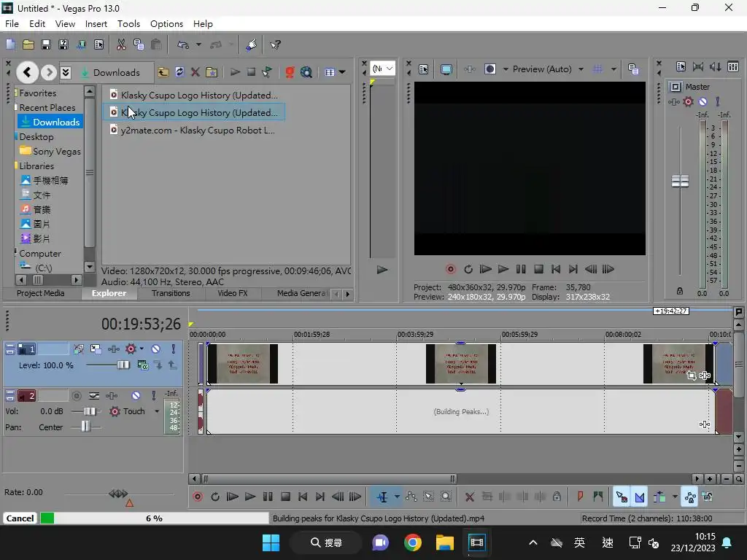Click the Undo arrow icon
This screenshot has height=560, width=747.
[x=183, y=44]
